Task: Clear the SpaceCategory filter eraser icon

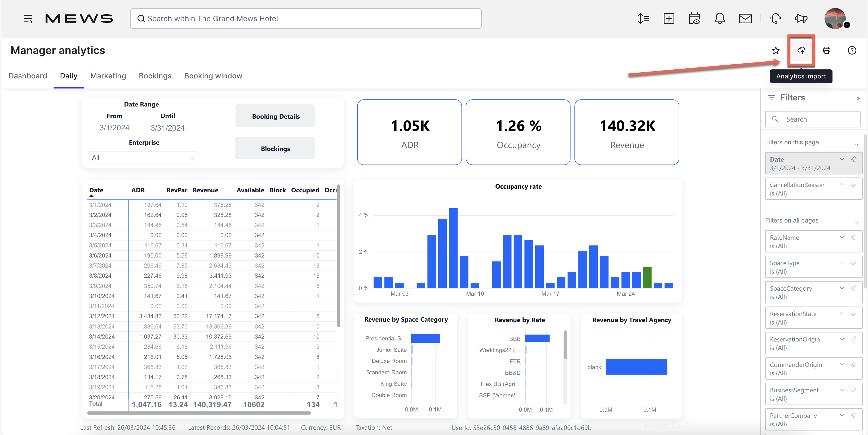Action: click(853, 288)
